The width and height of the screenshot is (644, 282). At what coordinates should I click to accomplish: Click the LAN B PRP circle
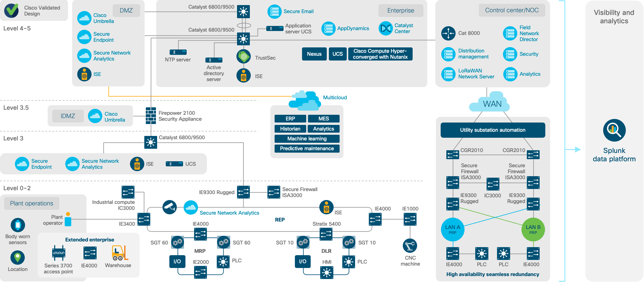pos(533,230)
